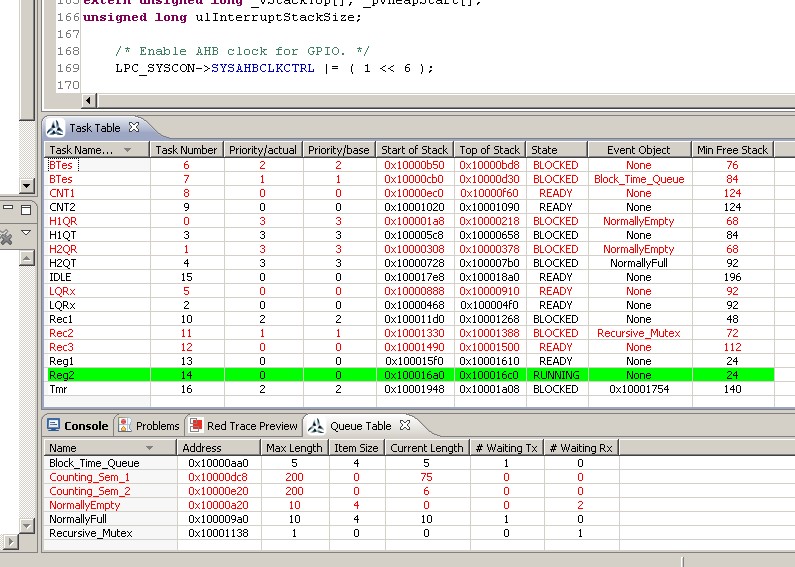Sort by Task Number column header
Image resolution: width=795 pixels, height=567 pixels.
click(186, 150)
